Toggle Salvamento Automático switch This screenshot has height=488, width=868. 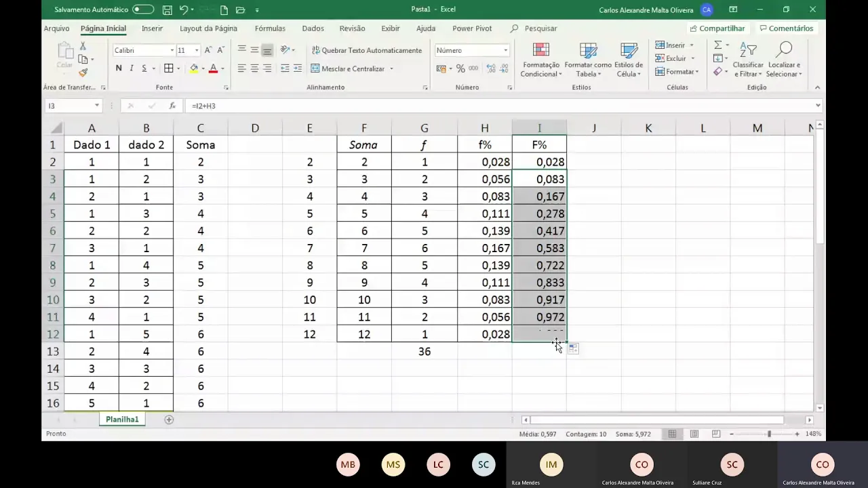tap(143, 10)
